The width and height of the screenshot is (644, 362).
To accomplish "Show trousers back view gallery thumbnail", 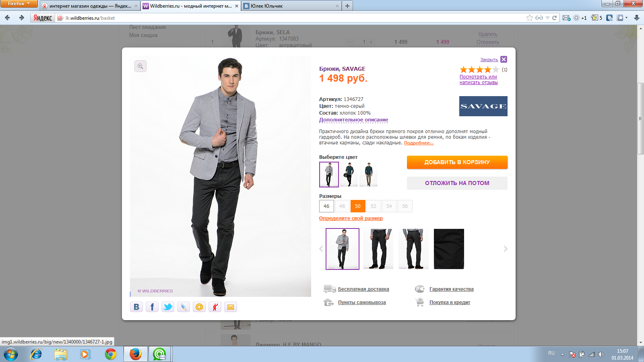I will coord(413,249).
